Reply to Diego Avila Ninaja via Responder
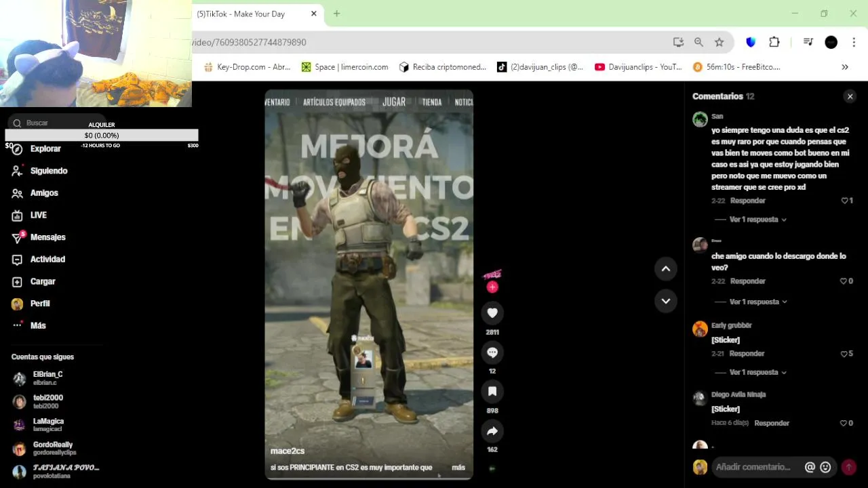This screenshot has height=488, width=868. pos(772,423)
